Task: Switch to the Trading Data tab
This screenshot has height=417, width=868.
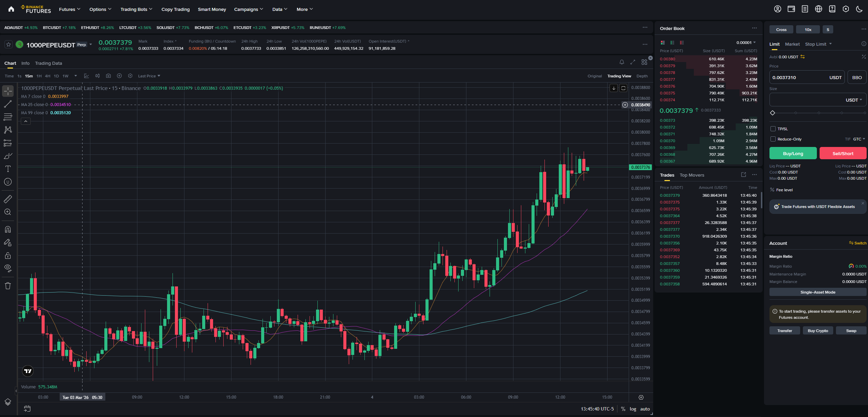Action: tap(48, 63)
